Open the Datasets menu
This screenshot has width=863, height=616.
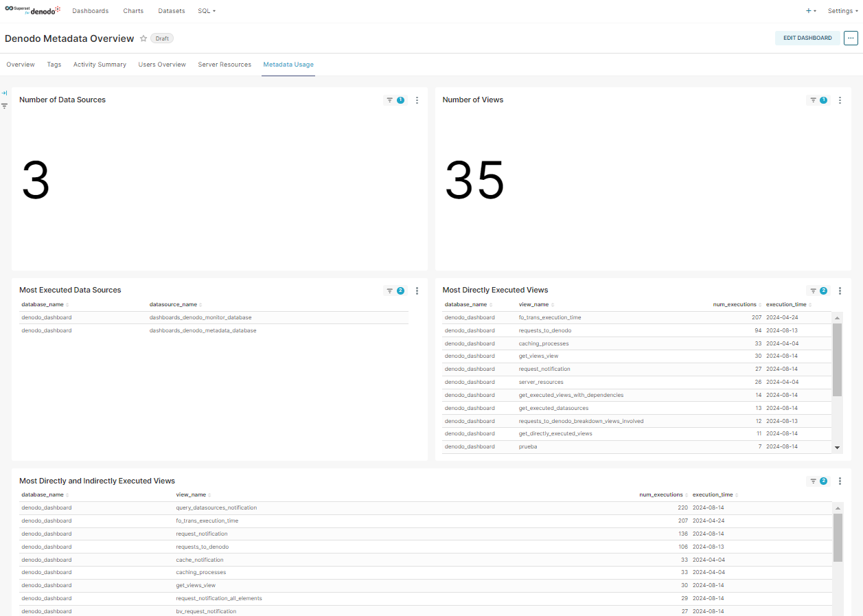pos(172,11)
